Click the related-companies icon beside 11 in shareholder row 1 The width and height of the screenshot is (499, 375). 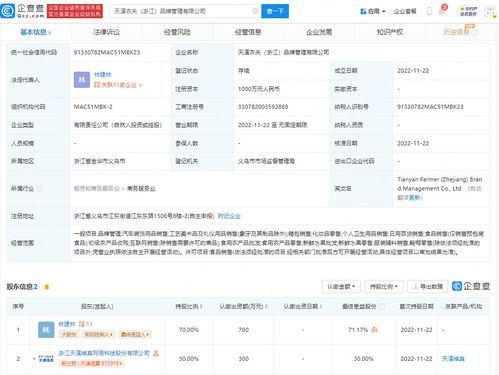pos(81,324)
